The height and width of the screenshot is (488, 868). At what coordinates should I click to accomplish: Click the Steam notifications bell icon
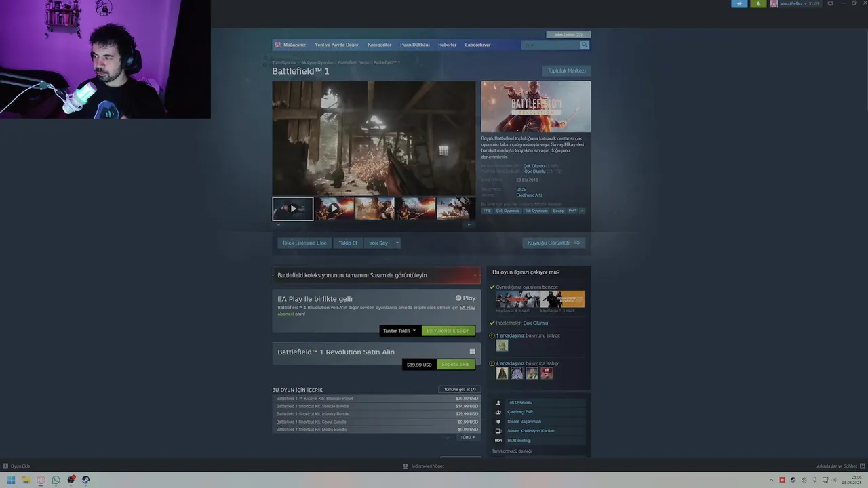pyautogui.click(x=758, y=4)
